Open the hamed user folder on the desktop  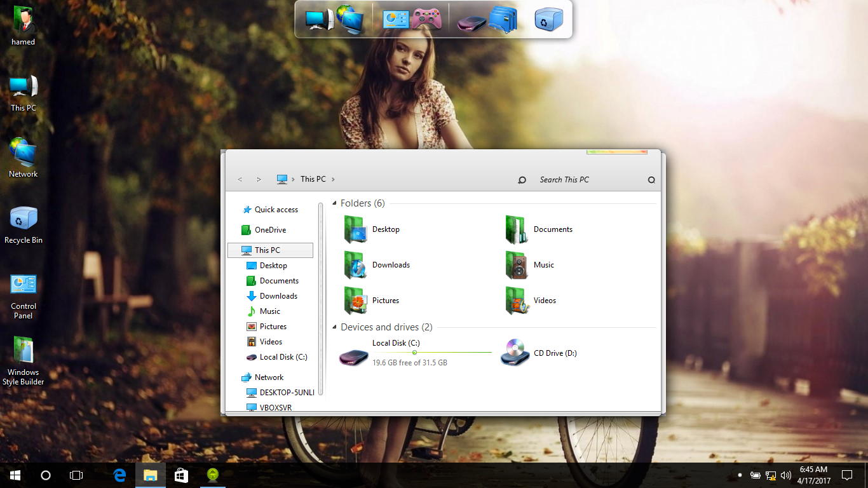pyautogui.click(x=24, y=21)
